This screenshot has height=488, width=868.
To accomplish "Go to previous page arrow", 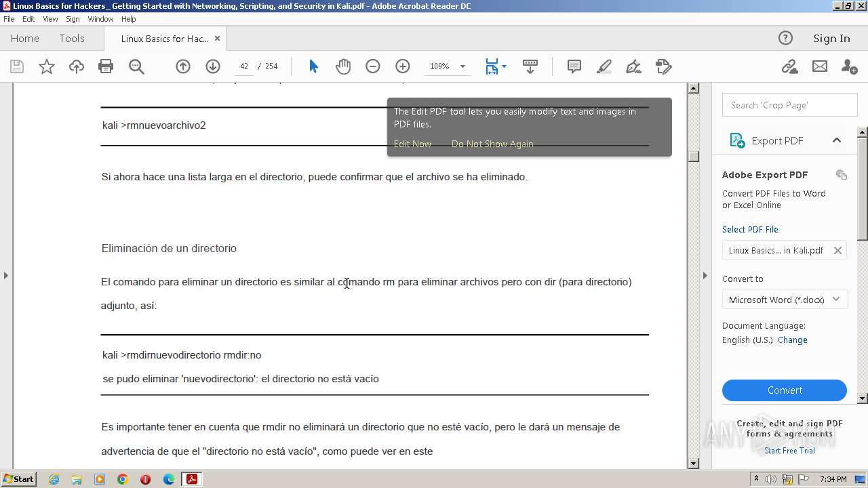I will point(183,66).
